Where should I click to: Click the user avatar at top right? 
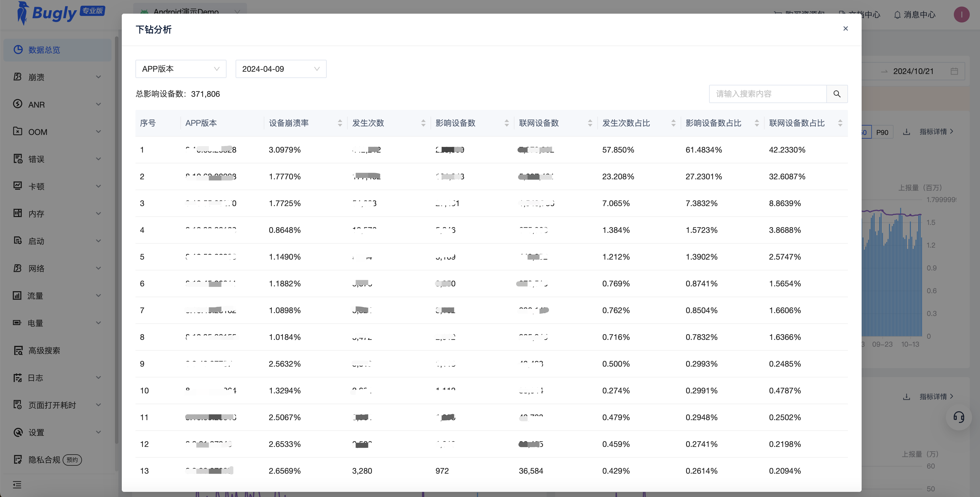tap(961, 15)
